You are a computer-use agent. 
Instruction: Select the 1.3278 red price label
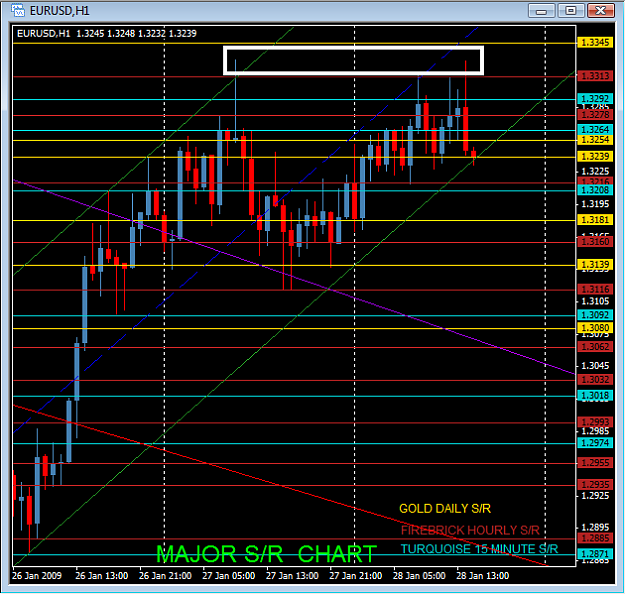tap(595, 115)
